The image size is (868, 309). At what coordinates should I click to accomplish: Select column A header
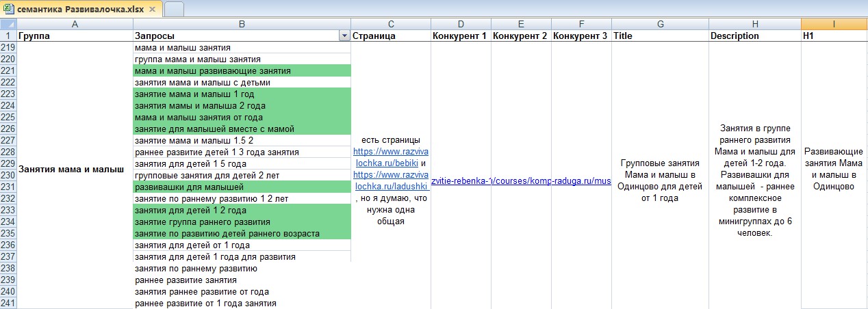click(75, 24)
